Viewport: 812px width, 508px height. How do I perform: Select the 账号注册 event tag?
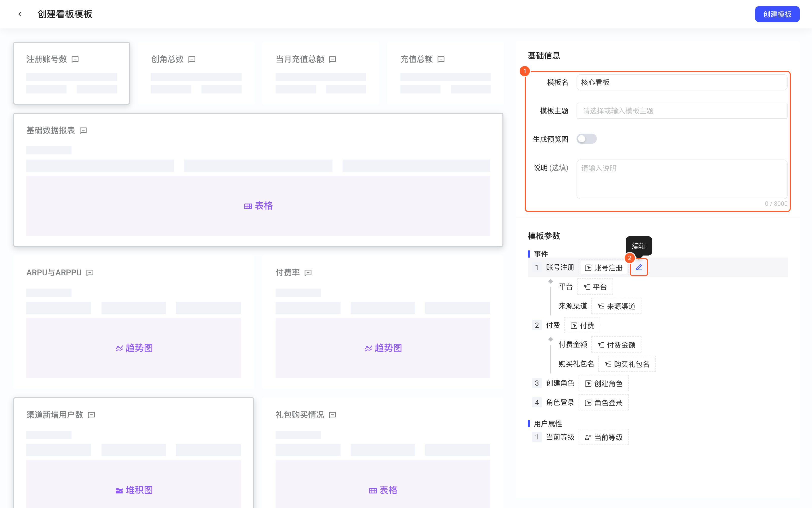(x=603, y=268)
